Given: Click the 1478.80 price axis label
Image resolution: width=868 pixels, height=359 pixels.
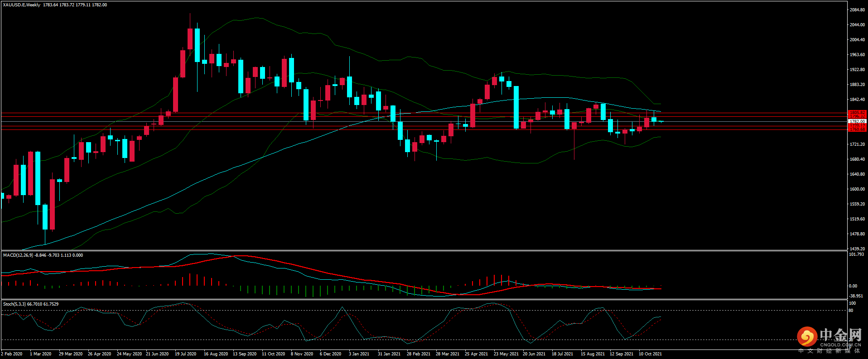Looking at the screenshot, I should point(857,234).
